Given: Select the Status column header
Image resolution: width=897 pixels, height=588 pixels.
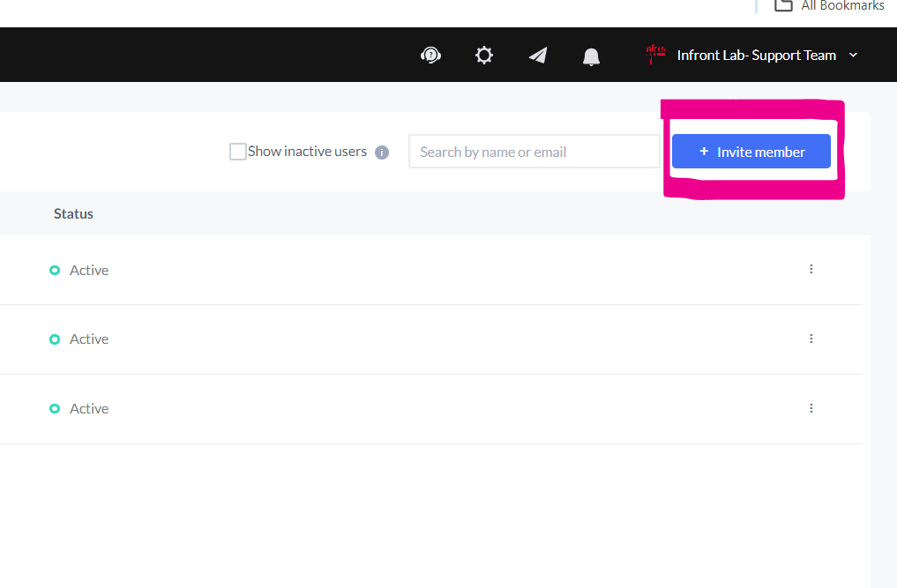Looking at the screenshot, I should click(73, 213).
